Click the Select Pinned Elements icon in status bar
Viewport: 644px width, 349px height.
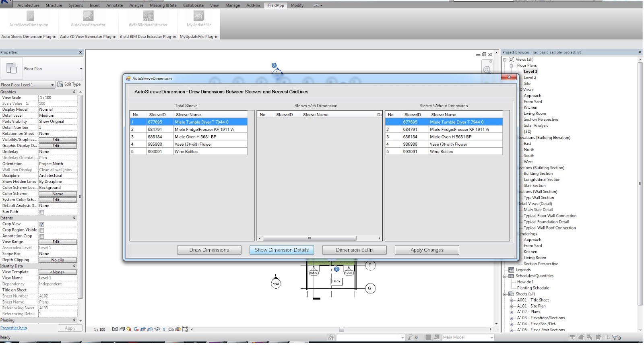590,337
